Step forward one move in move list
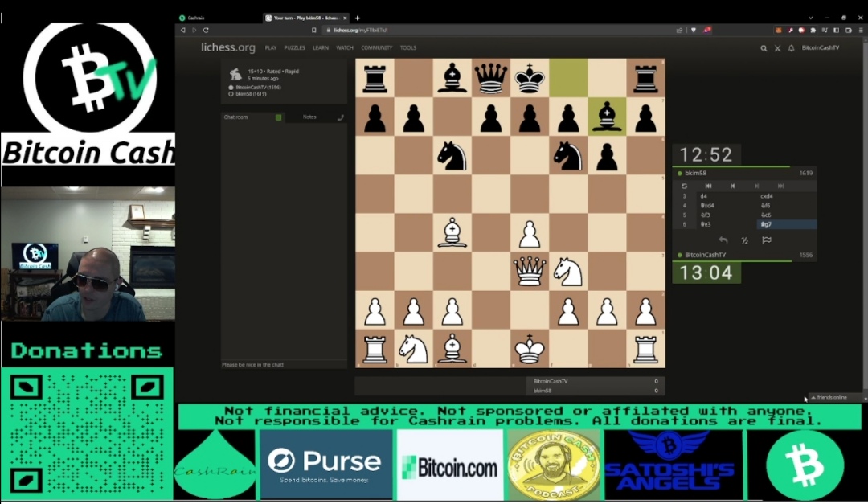868x504 pixels. (x=757, y=186)
